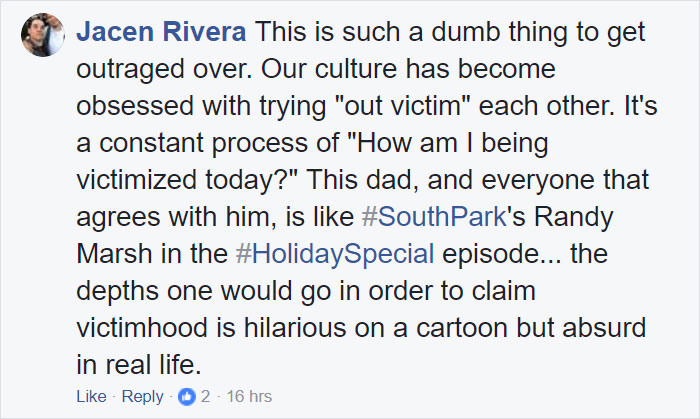This screenshot has height=419, width=700.
Task: Reply to Jacen Rivera's comment
Action: tap(144, 397)
